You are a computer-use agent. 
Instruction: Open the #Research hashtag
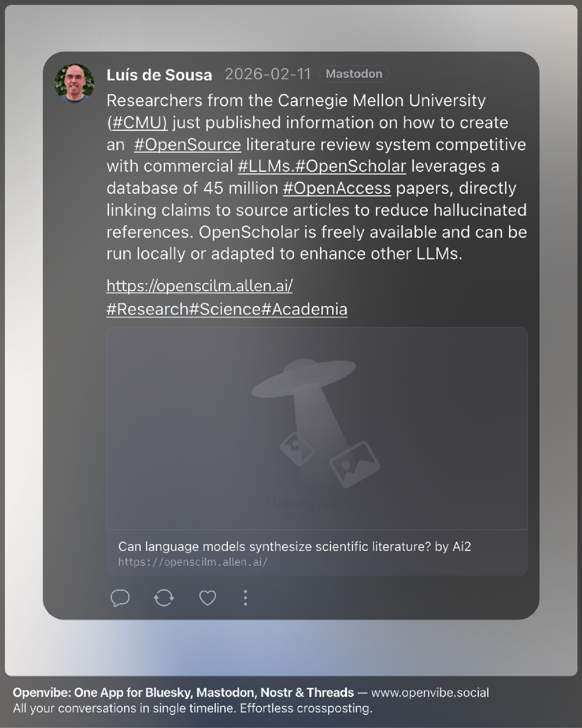point(147,309)
